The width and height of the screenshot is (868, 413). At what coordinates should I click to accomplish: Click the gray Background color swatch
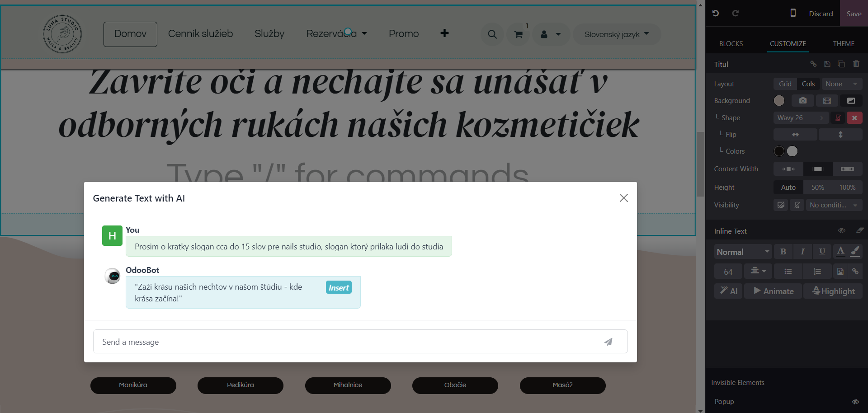[x=779, y=101]
